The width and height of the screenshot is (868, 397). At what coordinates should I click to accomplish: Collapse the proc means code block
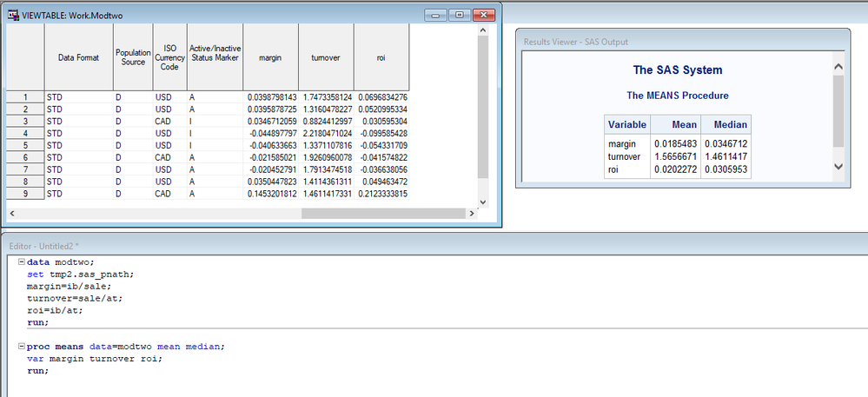pos(22,347)
